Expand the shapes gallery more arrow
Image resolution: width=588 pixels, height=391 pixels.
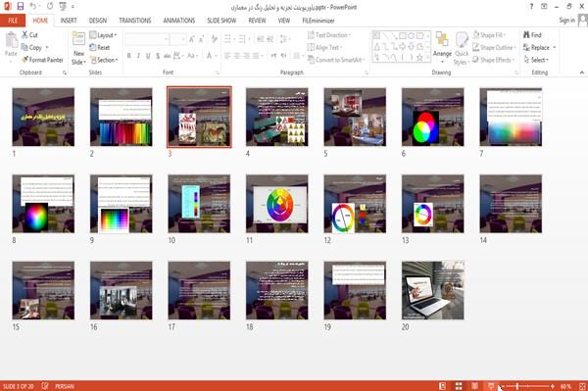[427, 58]
